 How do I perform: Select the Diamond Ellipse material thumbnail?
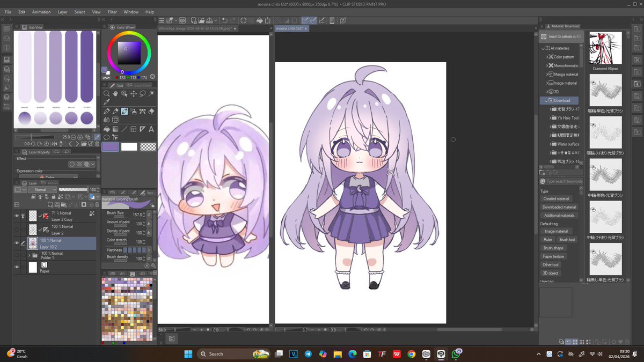point(605,48)
